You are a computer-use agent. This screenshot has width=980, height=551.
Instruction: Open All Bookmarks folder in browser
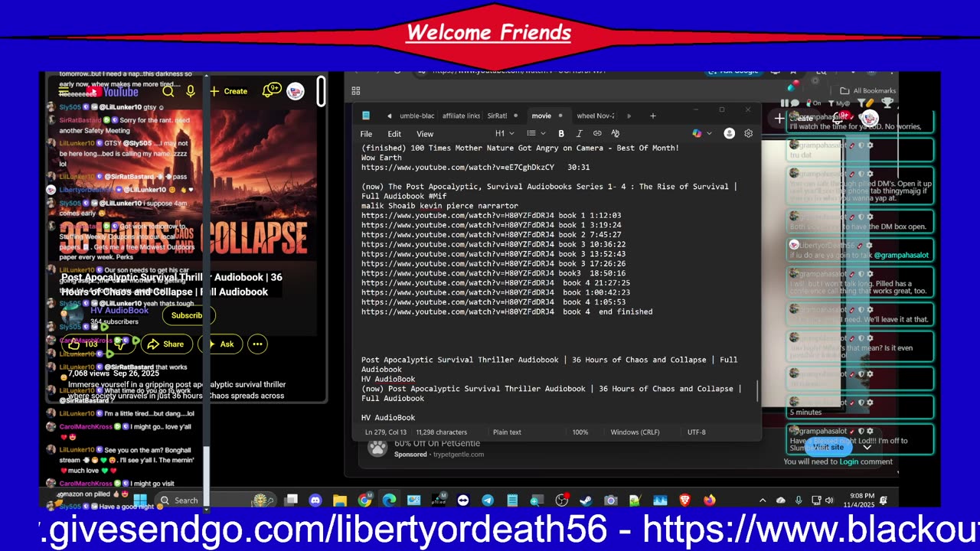click(x=868, y=90)
